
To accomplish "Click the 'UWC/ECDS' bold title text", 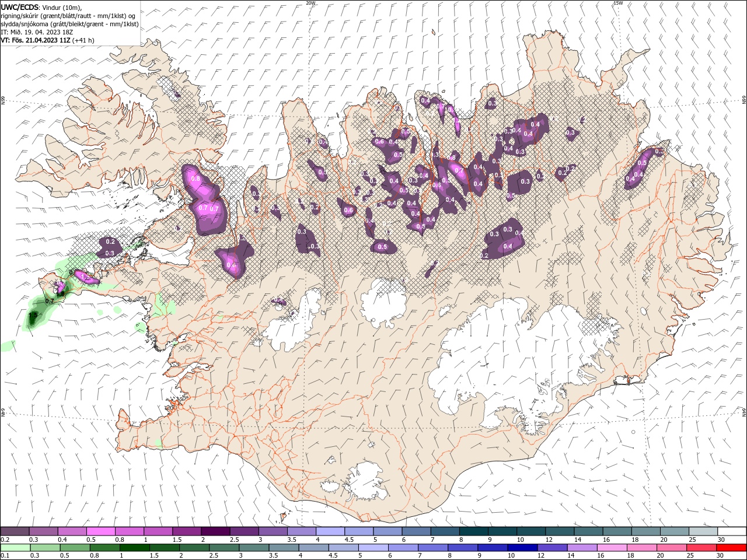I will (x=20, y=6).
